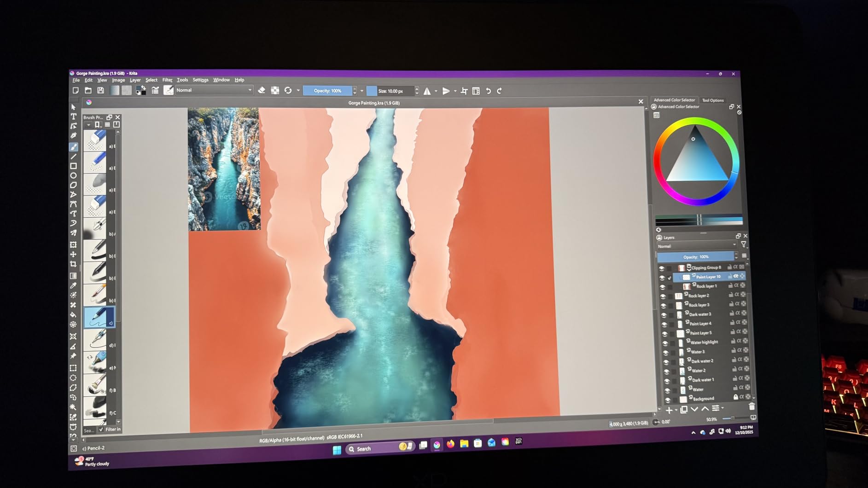Collapse the Clipping Group 8 layer group
This screenshot has width=868, height=488.
click(689, 269)
